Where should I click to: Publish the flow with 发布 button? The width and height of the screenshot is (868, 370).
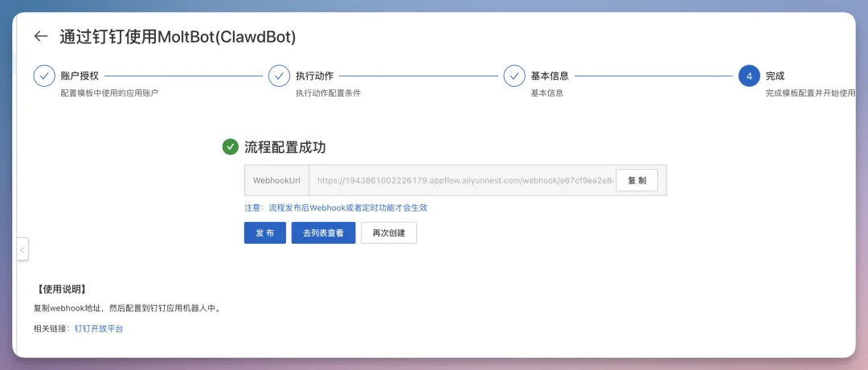pyautogui.click(x=264, y=233)
